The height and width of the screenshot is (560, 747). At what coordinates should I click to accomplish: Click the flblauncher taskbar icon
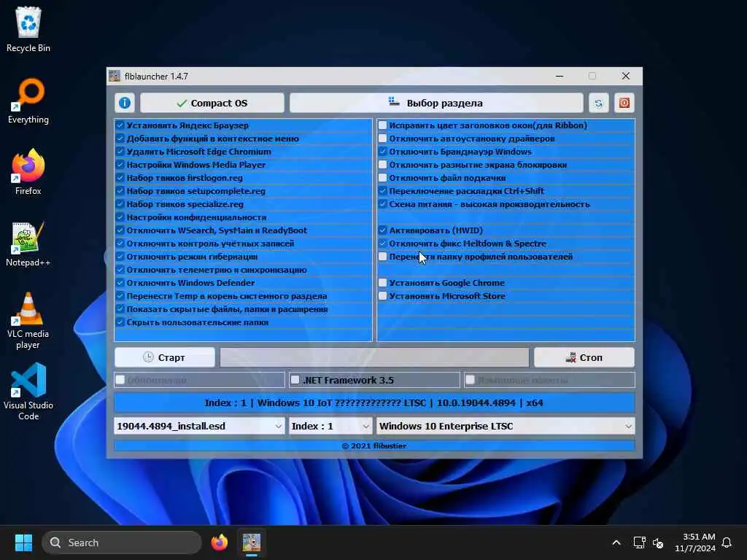[x=252, y=542]
